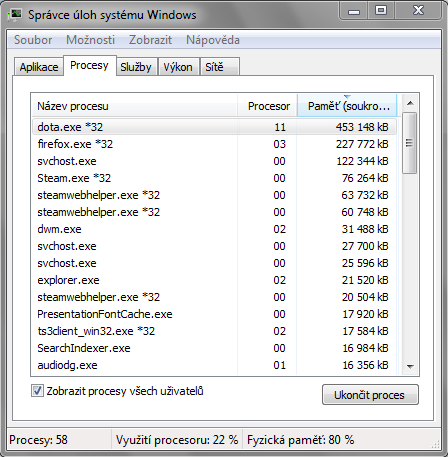
Task: Select the firefox.exe *32 process
Action: 215,144
